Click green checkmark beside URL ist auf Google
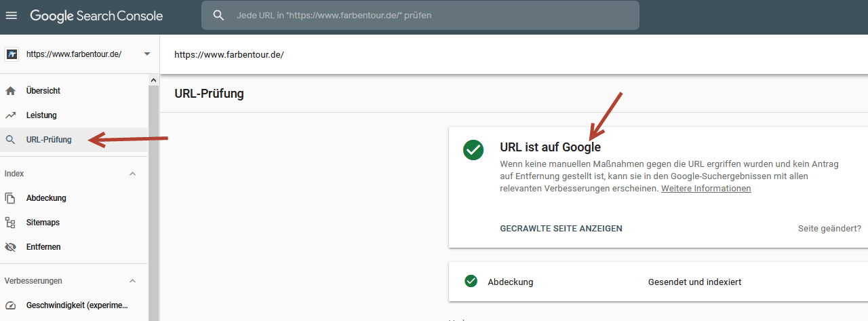 pyautogui.click(x=473, y=150)
